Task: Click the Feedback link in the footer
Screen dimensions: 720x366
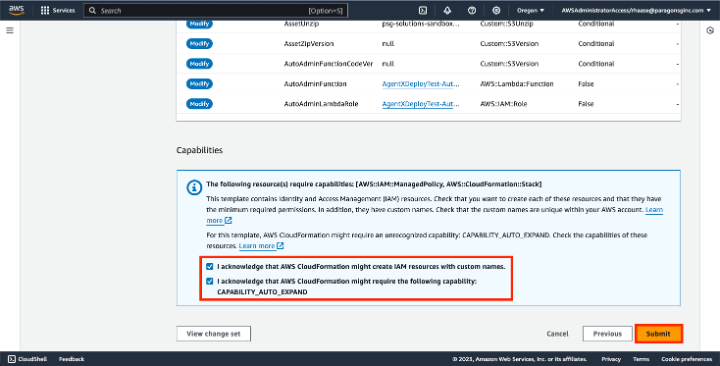Action: click(x=72, y=359)
